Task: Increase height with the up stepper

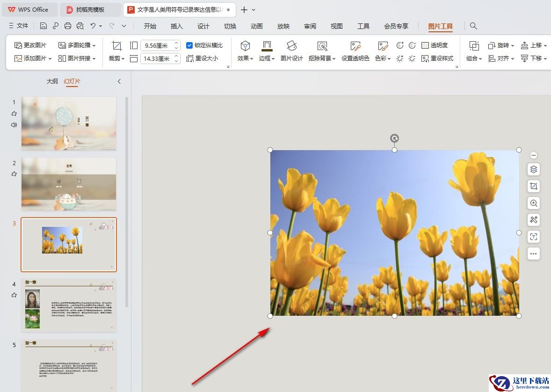Action: [x=177, y=43]
